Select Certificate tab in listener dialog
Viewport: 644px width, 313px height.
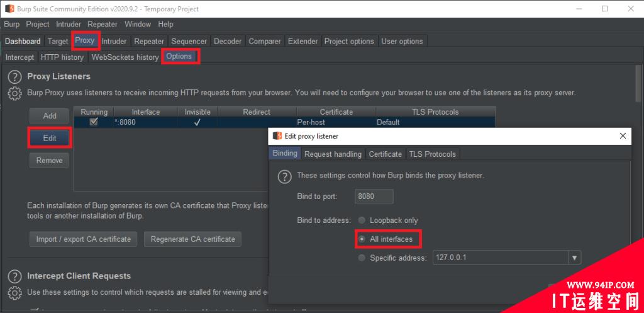385,154
